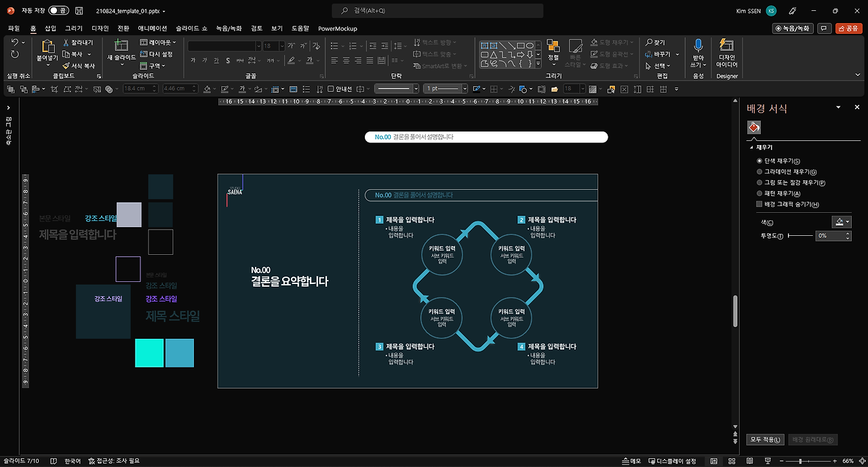The height and width of the screenshot is (467, 868).
Task: Open the Replace (바꾸기) dropdown arrow
Action: click(x=676, y=54)
